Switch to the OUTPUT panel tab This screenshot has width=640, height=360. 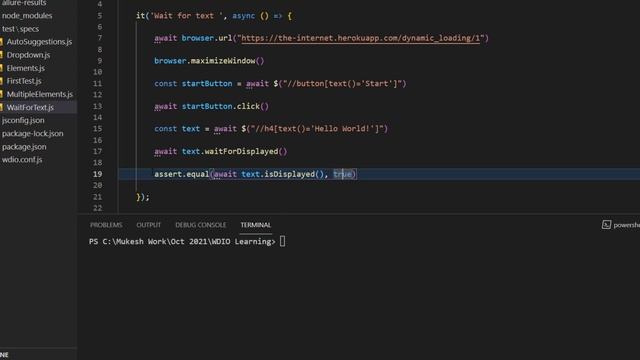click(x=149, y=225)
